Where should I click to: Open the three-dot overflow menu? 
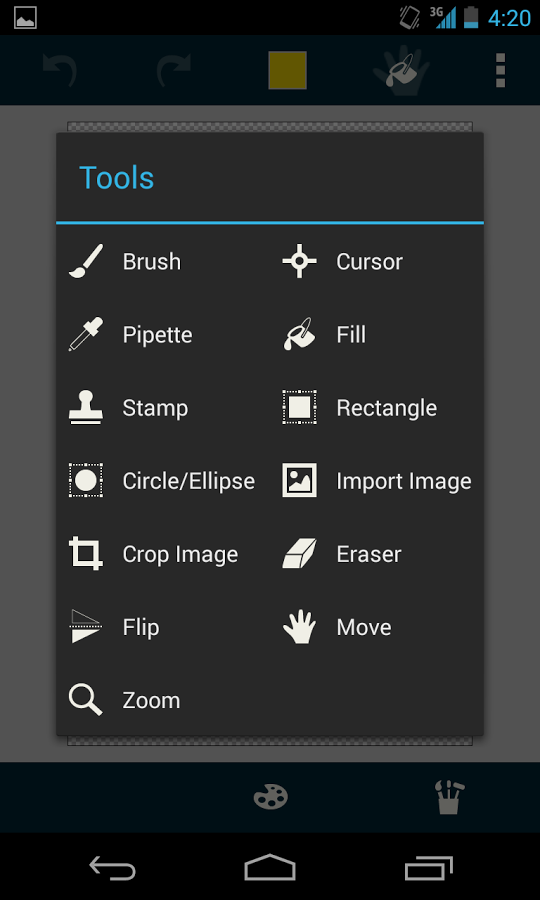point(500,71)
